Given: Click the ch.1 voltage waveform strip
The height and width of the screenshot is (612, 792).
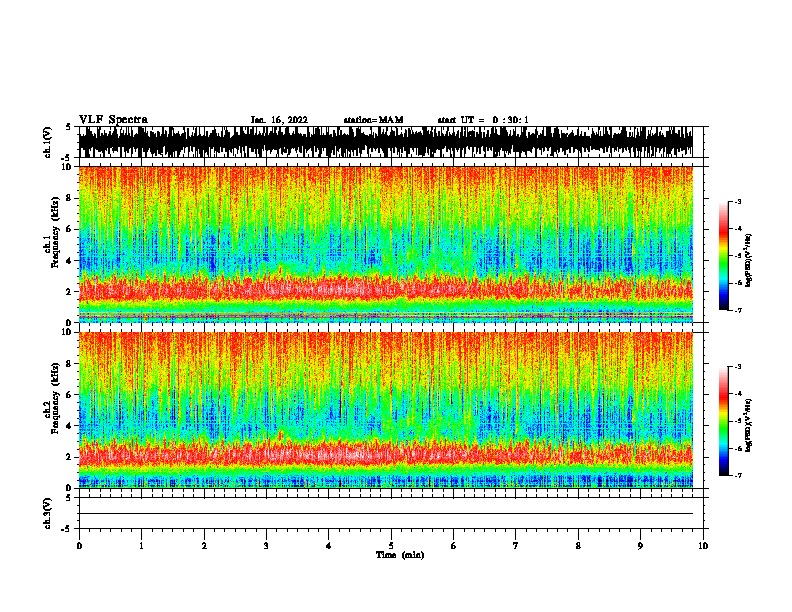Looking at the screenshot, I should click(x=386, y=142).
